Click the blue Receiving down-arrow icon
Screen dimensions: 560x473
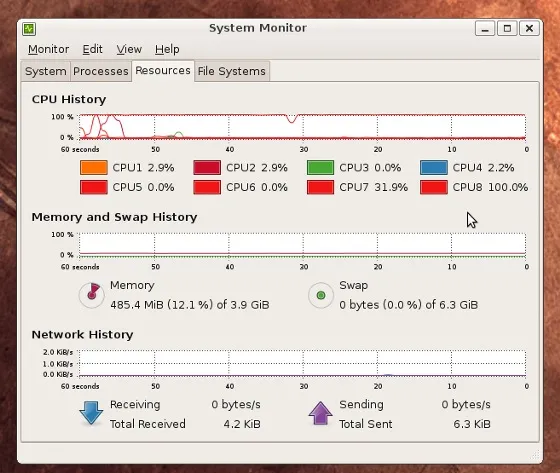click(x=91, y=413)
